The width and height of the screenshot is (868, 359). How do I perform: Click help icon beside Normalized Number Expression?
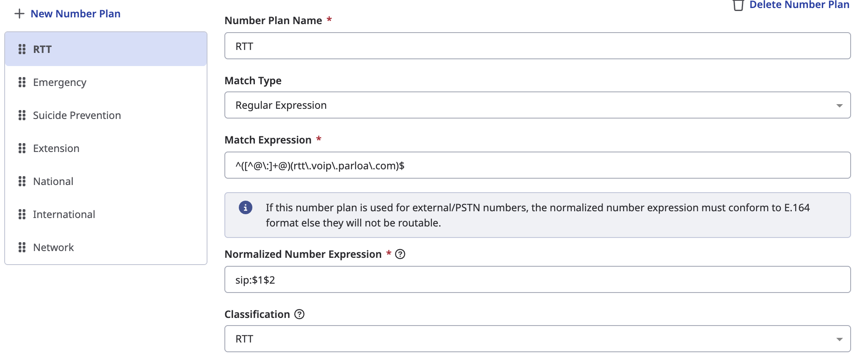(400, 254)
